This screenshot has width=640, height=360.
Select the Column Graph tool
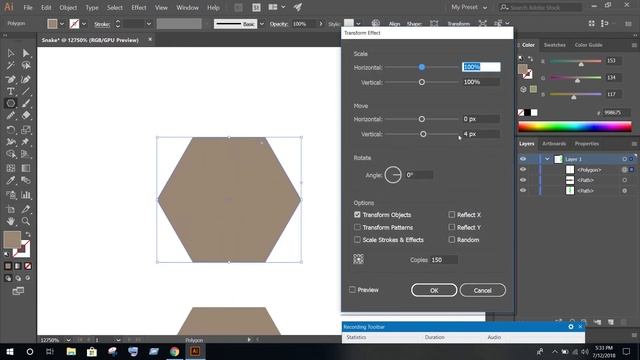[26, 195]
